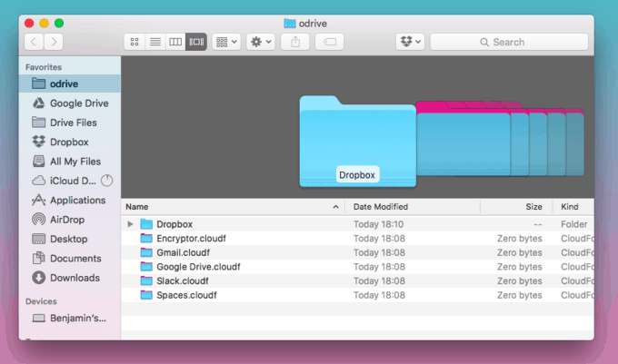Click "Zero bytes" size of Encryptor.cloudf
The image size is (618, 364).
click(x=520, y=238)
